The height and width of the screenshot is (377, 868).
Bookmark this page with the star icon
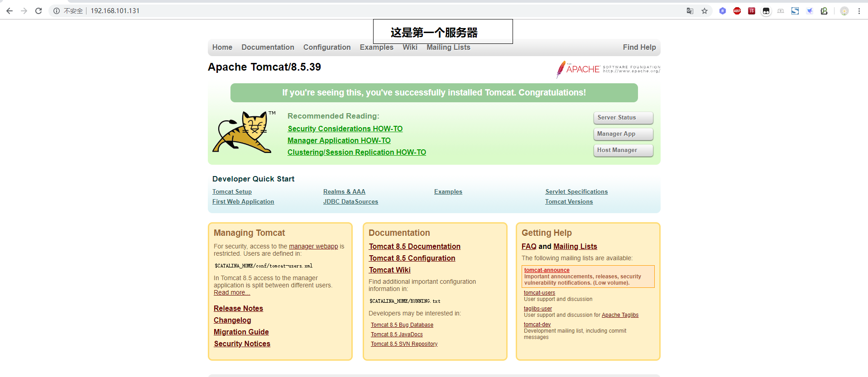[x=705, y=11]
